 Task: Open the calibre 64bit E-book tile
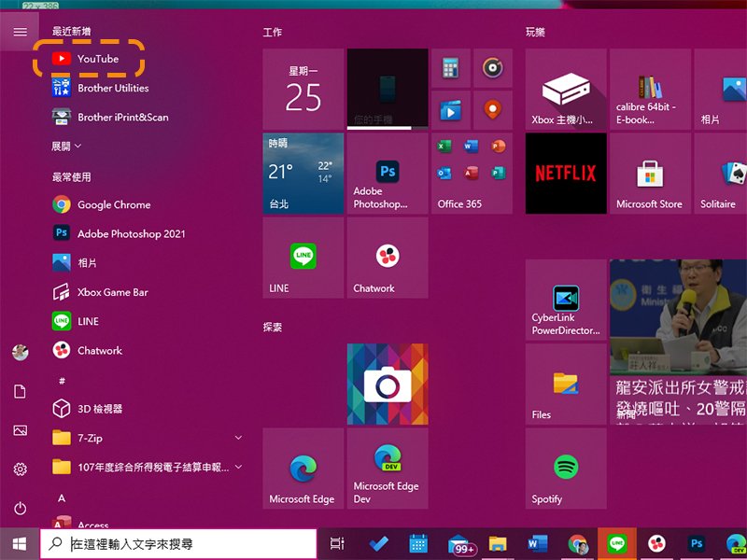coord(650,89)
